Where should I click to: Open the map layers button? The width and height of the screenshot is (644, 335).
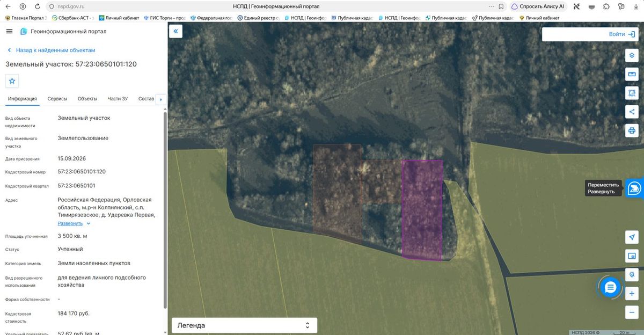pos(632,55)
